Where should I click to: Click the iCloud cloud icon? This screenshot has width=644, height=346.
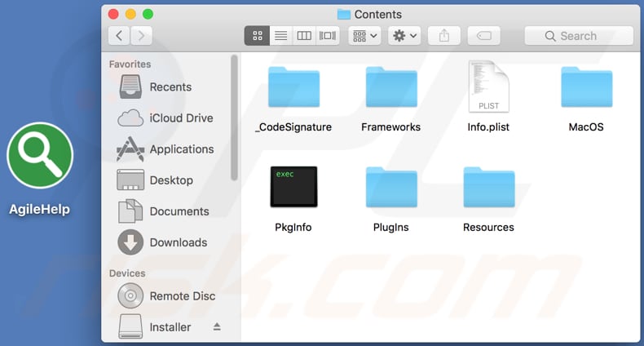pos(130,118)
